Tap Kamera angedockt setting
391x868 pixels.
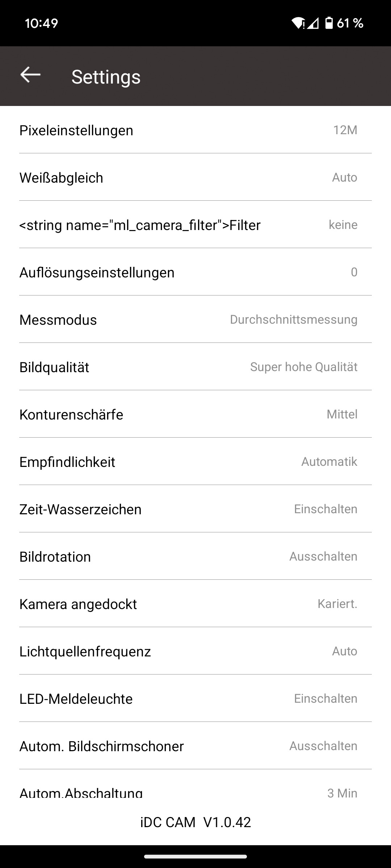[195, 604]
